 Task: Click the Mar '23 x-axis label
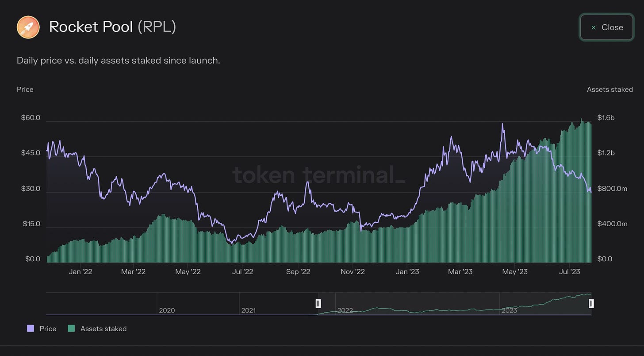(x=460, y=271)
